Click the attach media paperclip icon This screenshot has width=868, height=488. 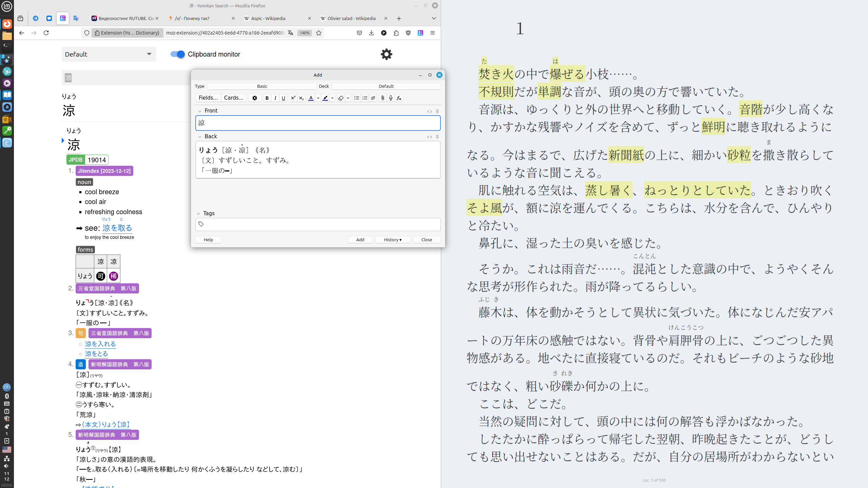(x=382, y=98)
